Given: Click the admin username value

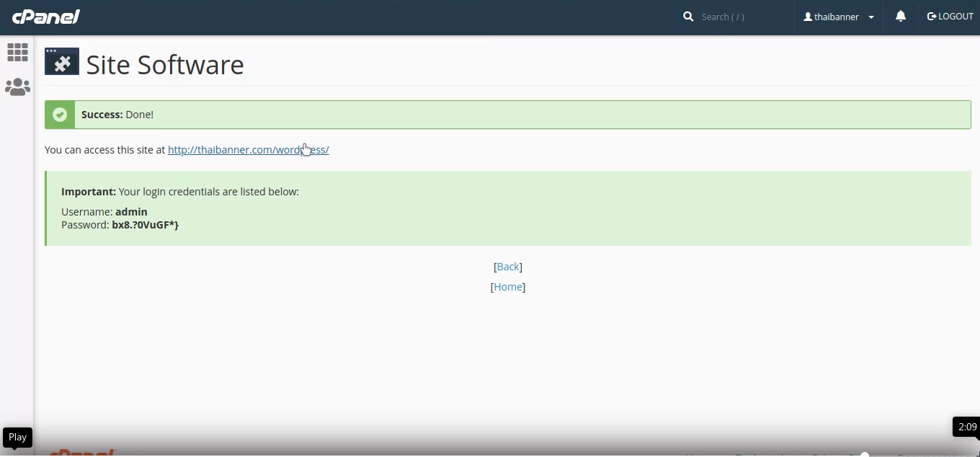Looking at the screenshot, I should 131,212.
